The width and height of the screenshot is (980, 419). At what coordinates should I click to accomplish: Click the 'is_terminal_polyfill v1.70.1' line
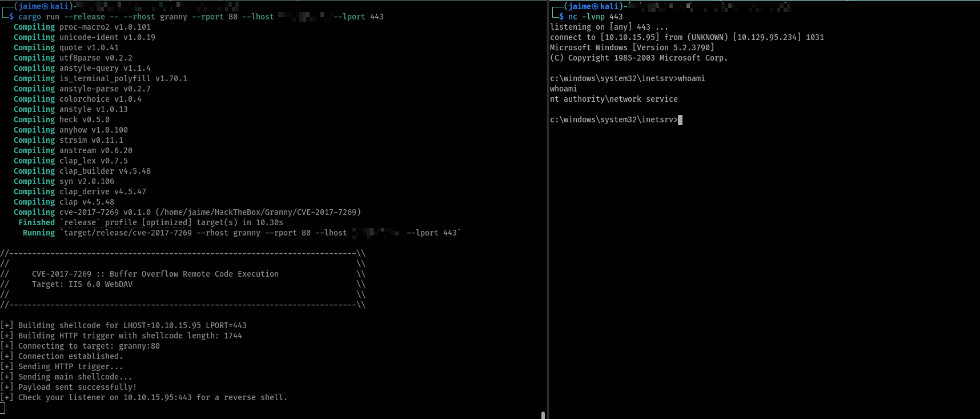pyautogui.click(x=101, y=78)
